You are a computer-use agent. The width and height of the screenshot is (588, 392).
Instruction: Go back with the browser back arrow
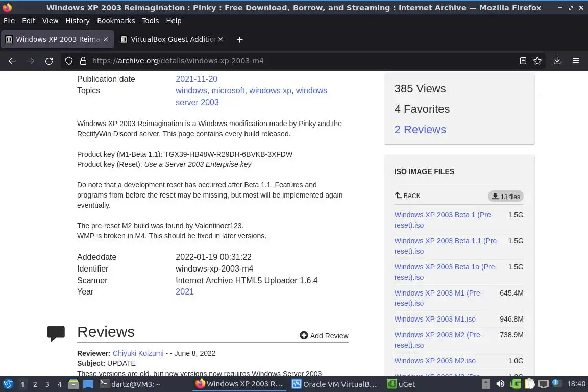(12, 61)
